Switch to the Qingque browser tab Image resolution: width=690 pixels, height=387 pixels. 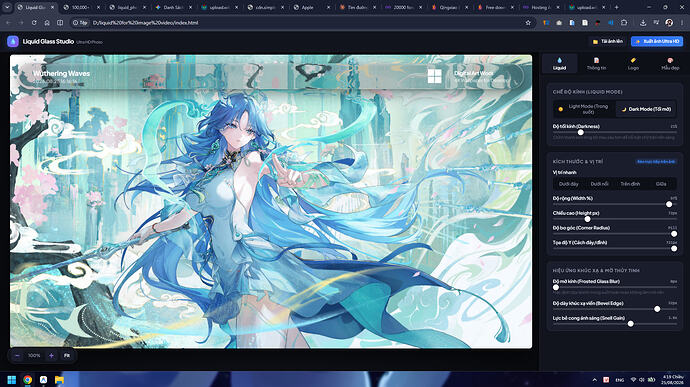point(450,7)
